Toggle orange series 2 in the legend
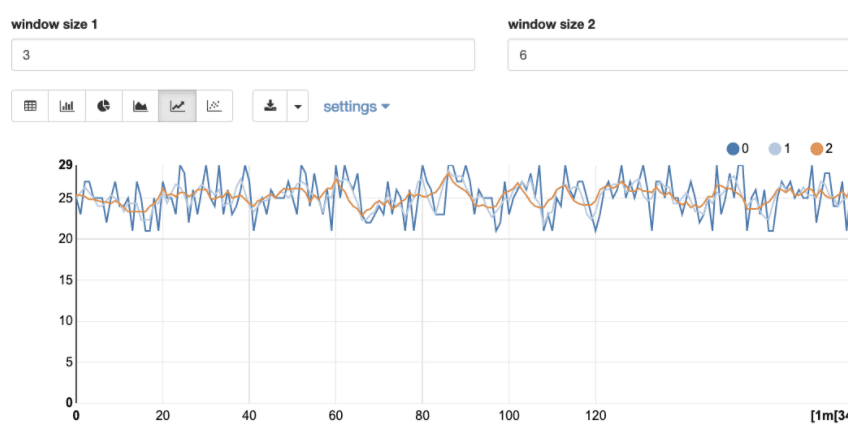Image resolution: width=848 pixels, height=433 pixels. click(822, 149)
